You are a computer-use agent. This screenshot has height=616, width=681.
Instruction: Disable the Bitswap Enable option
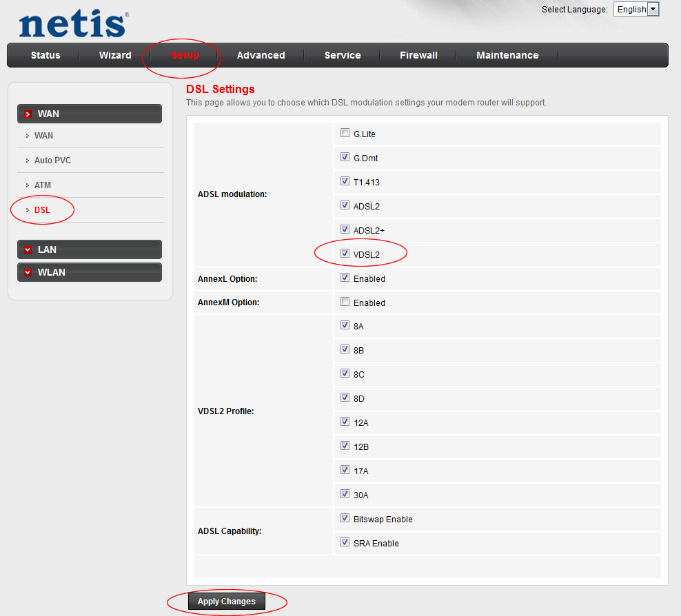click(345, 517)
